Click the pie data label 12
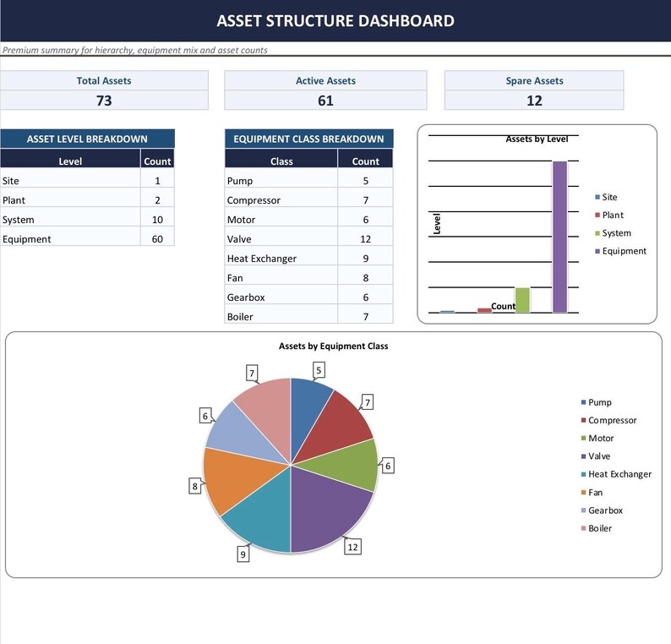 pyautogui.click(x=352, y=547)
